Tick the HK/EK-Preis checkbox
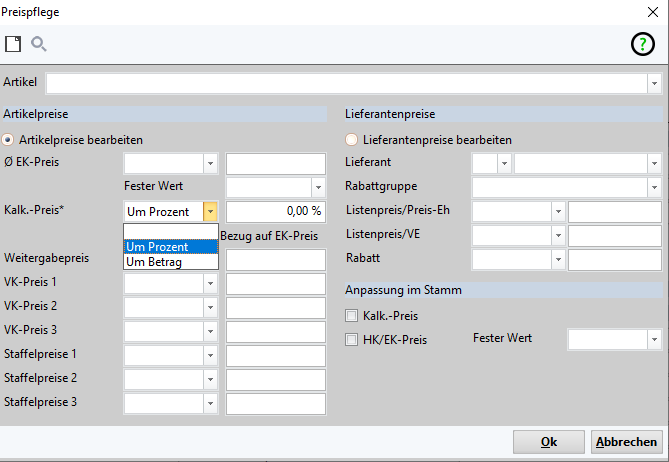Viewport: 669px width, 462px height. (351, 340)
